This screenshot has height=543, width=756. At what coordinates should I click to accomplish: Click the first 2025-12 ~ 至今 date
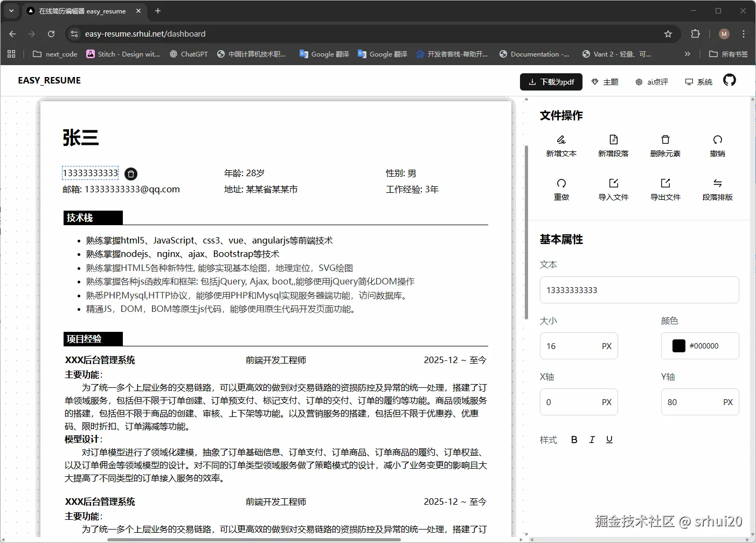[x=455, y=360]
